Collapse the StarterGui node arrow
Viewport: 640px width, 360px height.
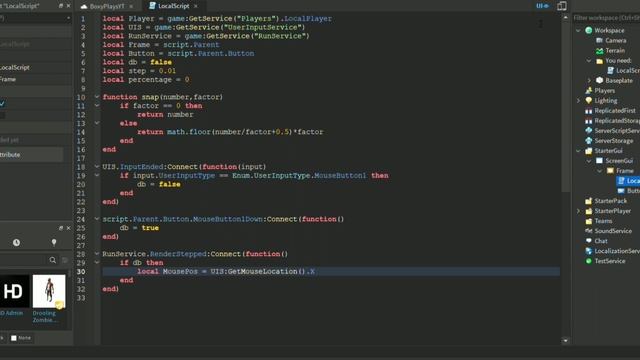click(578, 151)
